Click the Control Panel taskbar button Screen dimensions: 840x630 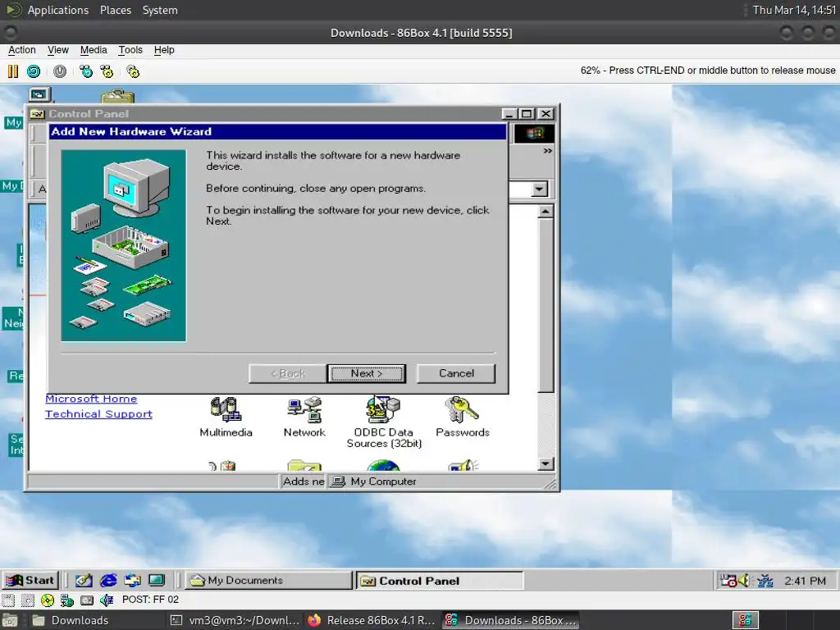tap(440, 581)
